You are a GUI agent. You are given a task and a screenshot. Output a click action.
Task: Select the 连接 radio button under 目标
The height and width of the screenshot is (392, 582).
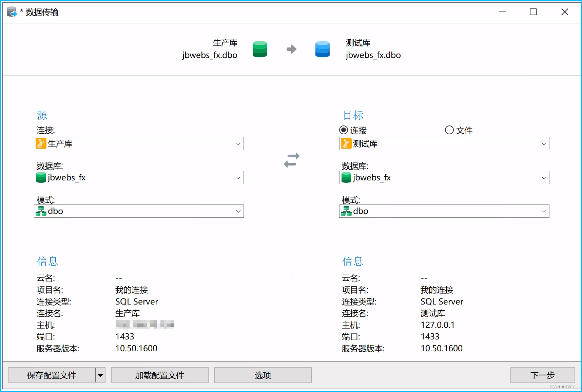(344, 130)
